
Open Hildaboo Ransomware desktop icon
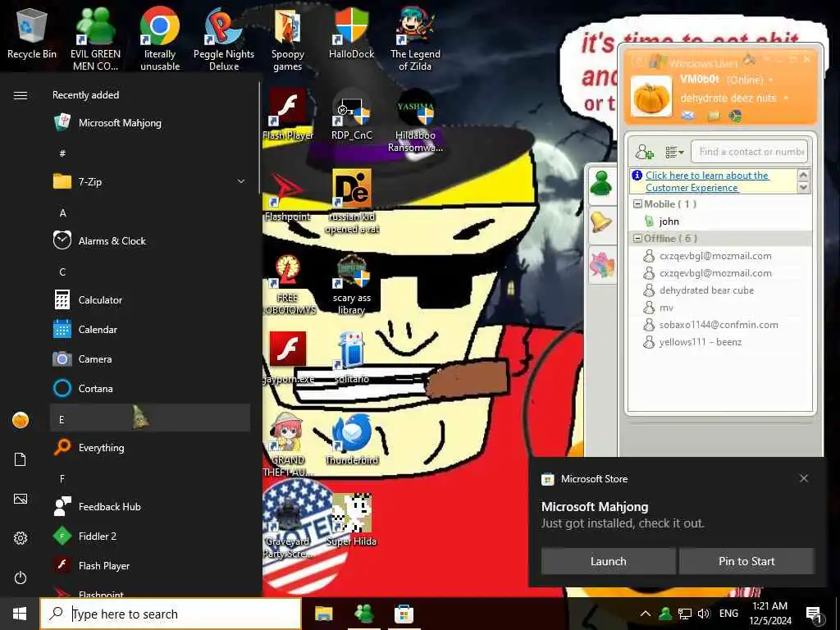tap(415, 121)
